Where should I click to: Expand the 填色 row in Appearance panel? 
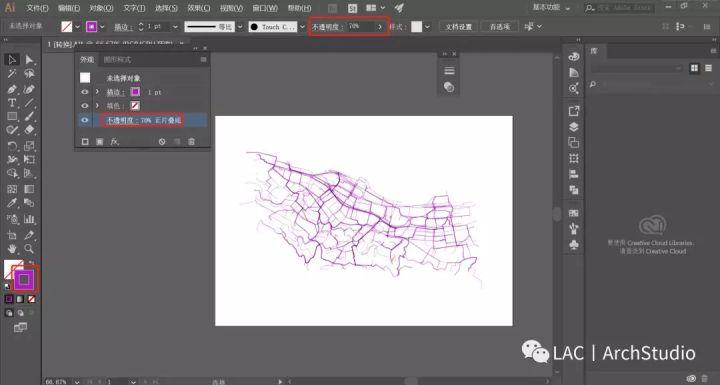coord(97,106)
